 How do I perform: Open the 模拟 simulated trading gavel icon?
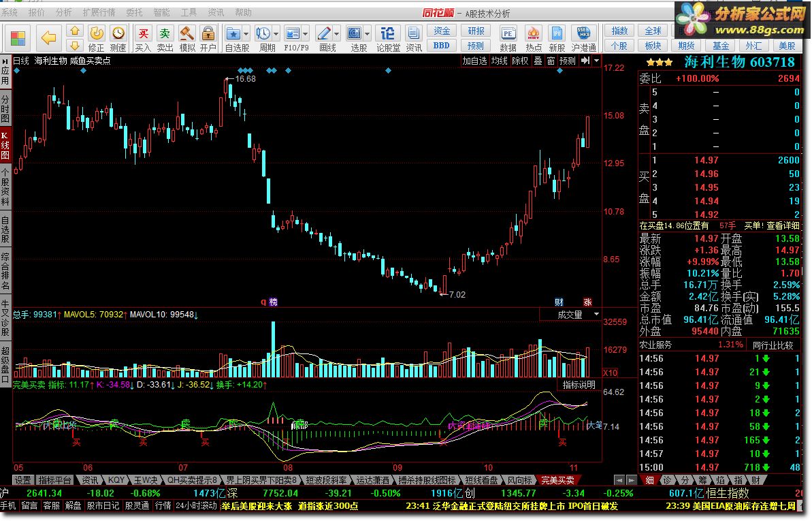pyautogui.click(x=187, y=38)
